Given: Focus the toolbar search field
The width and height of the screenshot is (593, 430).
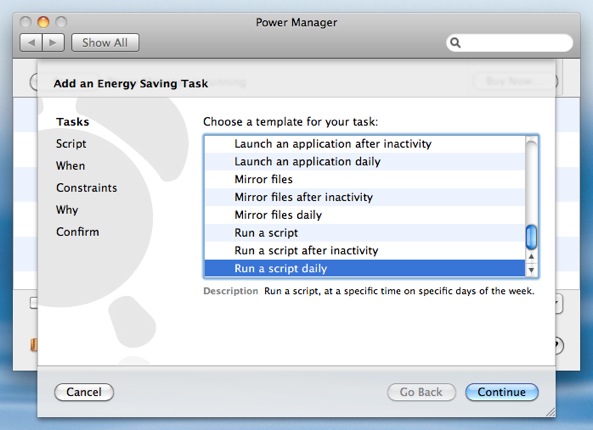Looking at the screenshot, I should click(509, 43).
